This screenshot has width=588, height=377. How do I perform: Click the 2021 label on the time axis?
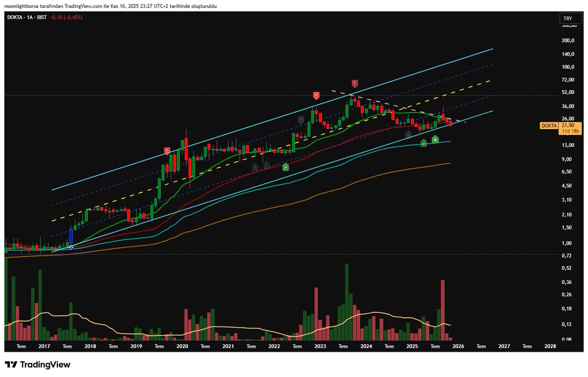pos(228,346)
